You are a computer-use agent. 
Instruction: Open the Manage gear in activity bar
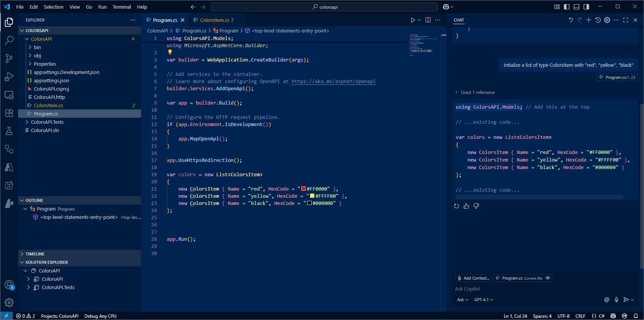point(9,303)
